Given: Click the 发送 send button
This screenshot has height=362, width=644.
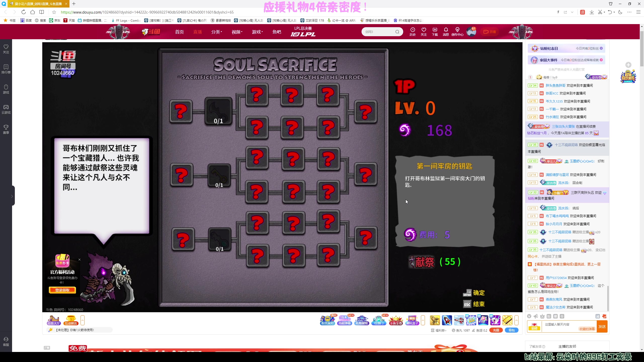Looking at the screenshot, I should [x=602, y=326].
